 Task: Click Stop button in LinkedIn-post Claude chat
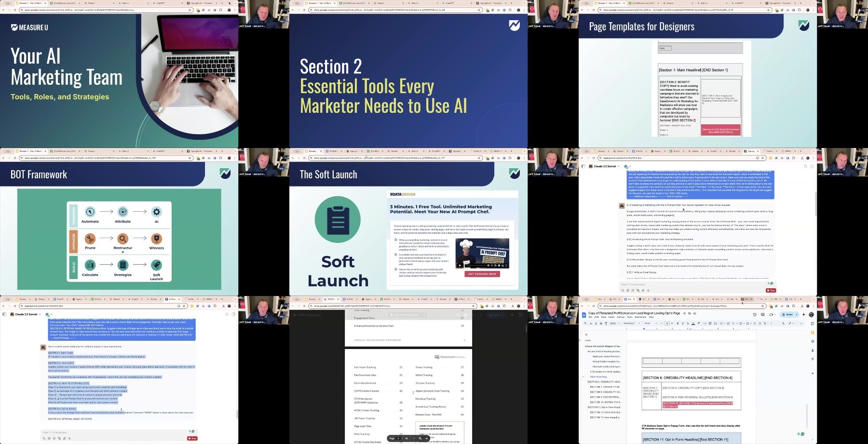(x=192, y=438)
